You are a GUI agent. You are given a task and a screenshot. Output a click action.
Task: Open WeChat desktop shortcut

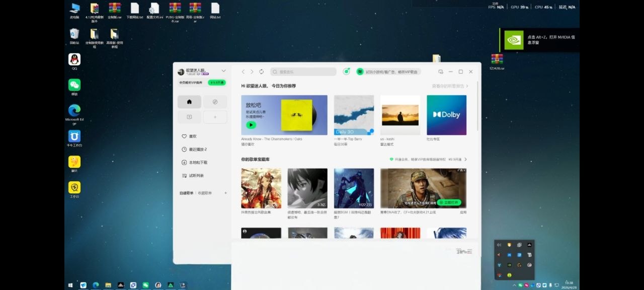(74, 87)
